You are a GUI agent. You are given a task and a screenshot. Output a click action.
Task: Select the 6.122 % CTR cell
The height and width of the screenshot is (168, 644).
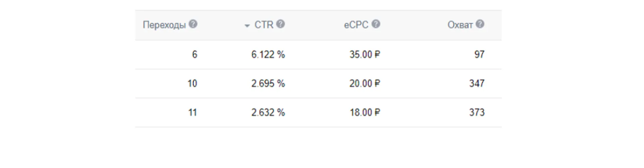[x=268, y=54]
